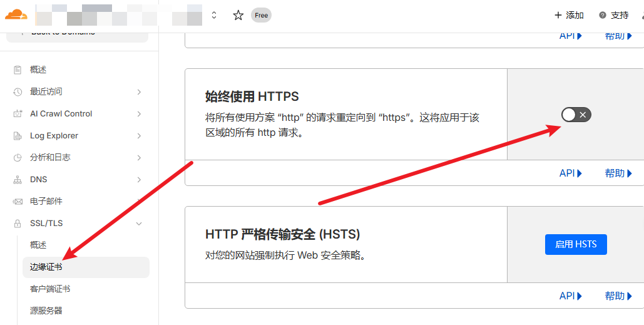The width and height of the screenshot is (644, 325).
Task: Select 边缘证书 in the sidebar
Action: coord(46,267)
